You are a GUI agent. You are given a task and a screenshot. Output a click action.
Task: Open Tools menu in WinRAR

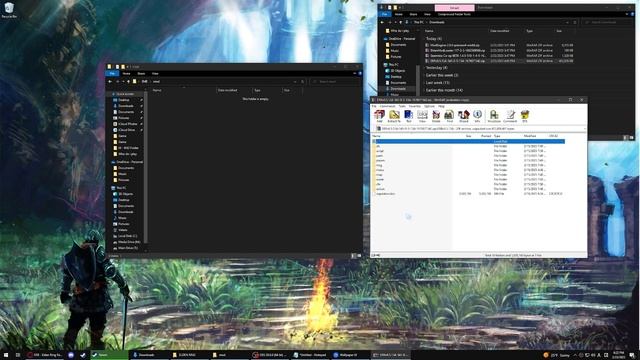coord(402,106)
